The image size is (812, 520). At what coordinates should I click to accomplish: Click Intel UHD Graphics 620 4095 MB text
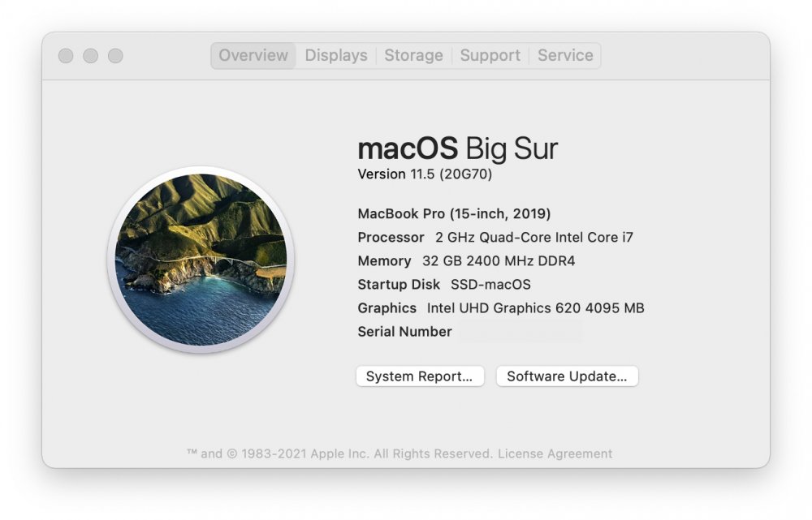pyautogui.click(x=535, y=308)
